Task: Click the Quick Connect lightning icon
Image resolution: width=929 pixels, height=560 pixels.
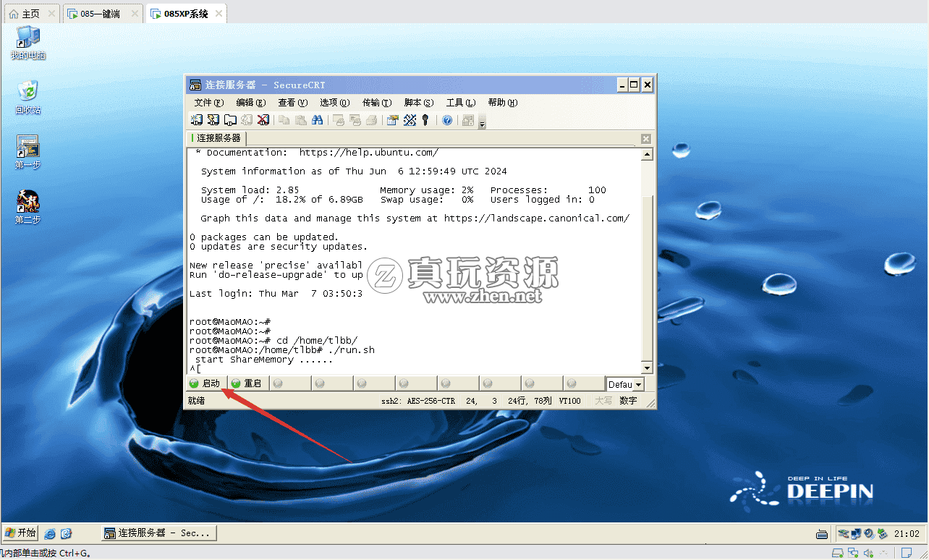Action: click(213, 120)
